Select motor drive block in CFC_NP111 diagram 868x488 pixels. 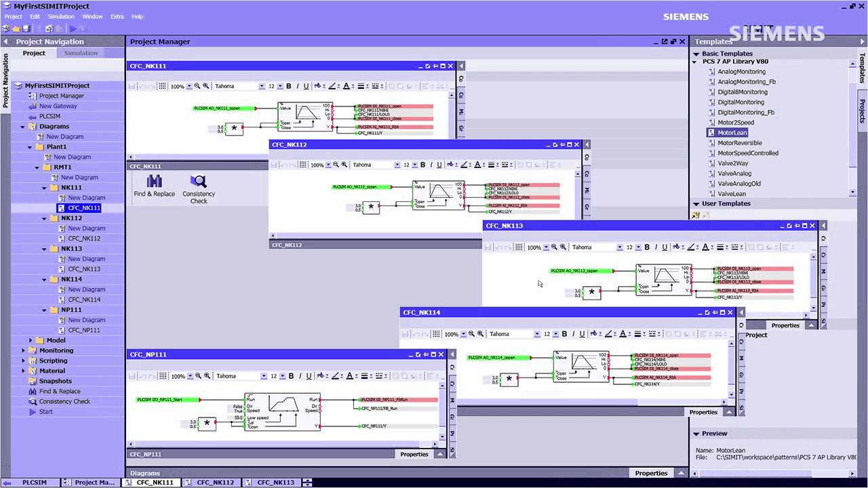[x=282, y=412]
